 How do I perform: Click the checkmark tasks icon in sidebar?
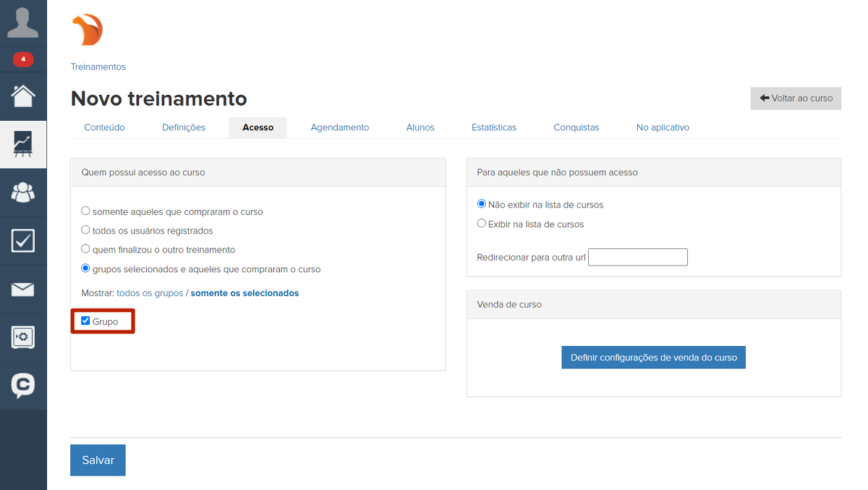(x=23, y=240)
